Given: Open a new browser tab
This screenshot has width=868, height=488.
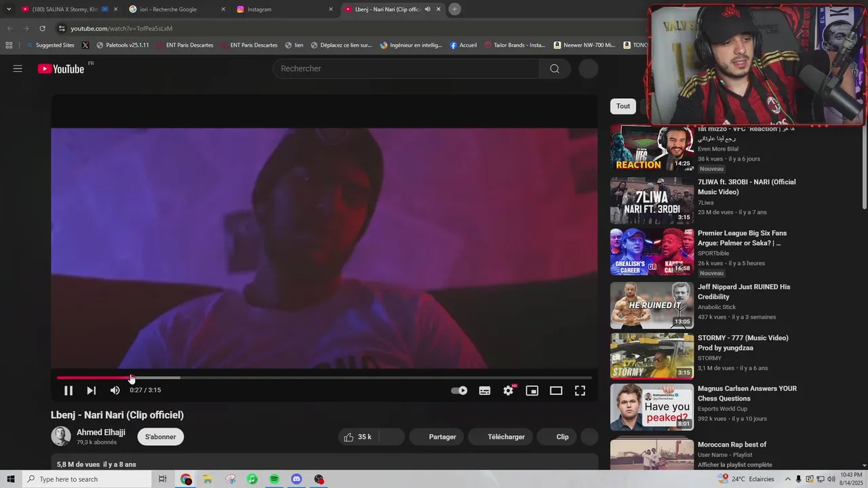Looking at the screenshot, I should (455, 9).
